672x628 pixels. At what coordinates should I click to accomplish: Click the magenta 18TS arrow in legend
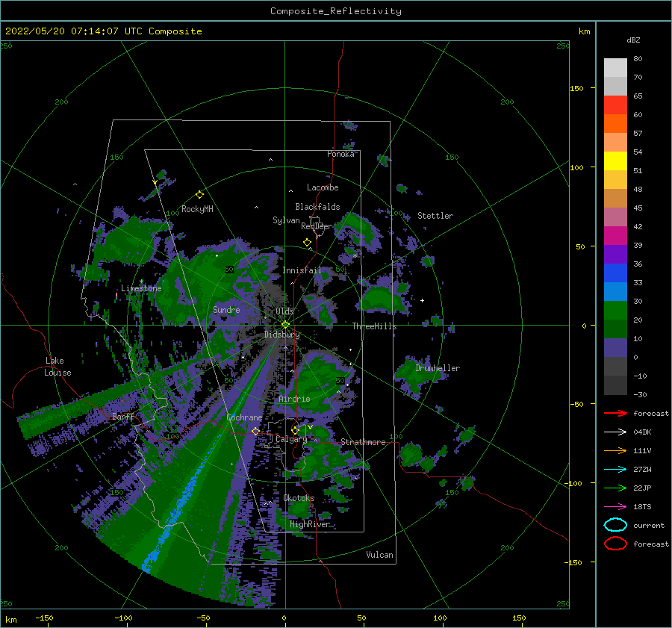[615, 506]
